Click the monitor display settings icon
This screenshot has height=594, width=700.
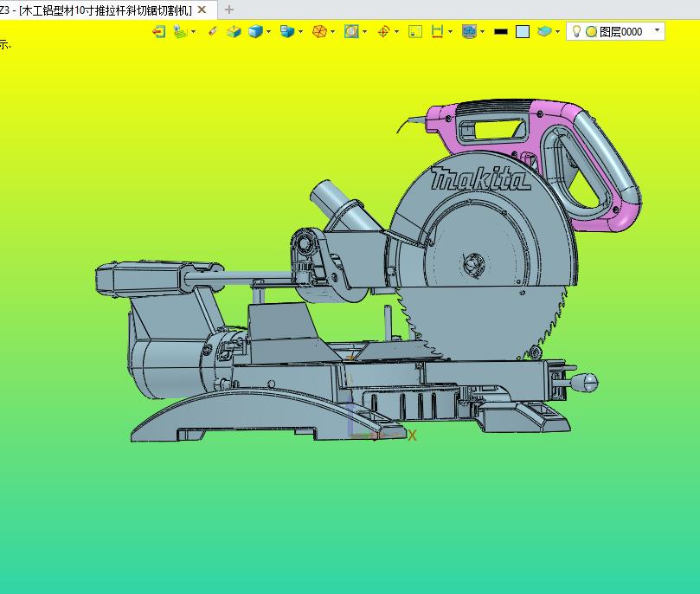point(469,32)
